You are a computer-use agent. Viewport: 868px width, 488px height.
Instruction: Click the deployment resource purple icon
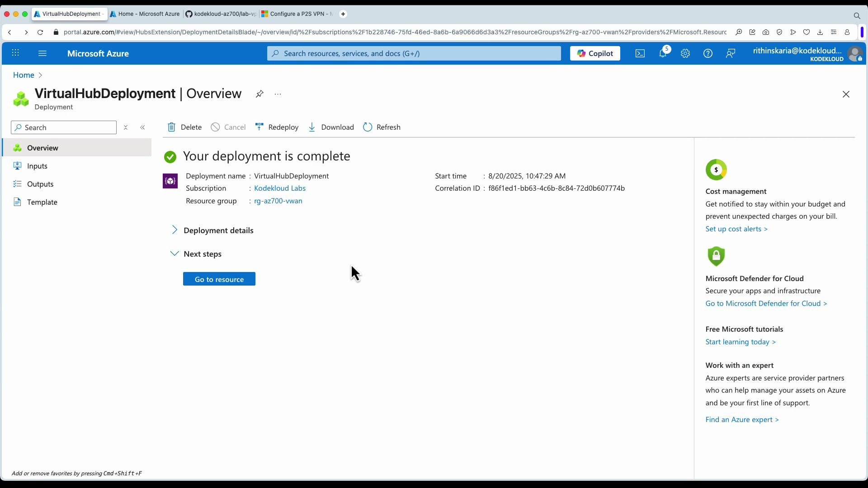coord(170,181)
